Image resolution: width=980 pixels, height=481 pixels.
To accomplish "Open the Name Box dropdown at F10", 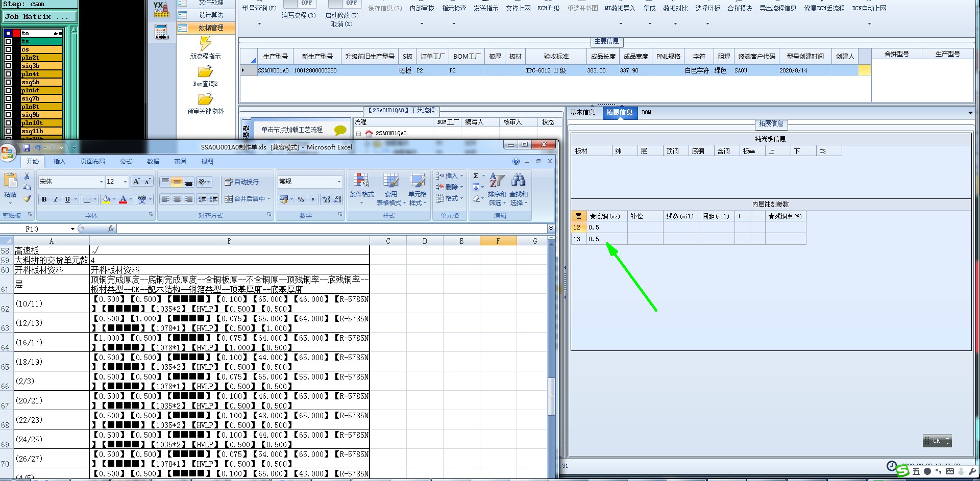I will point(72,229).
